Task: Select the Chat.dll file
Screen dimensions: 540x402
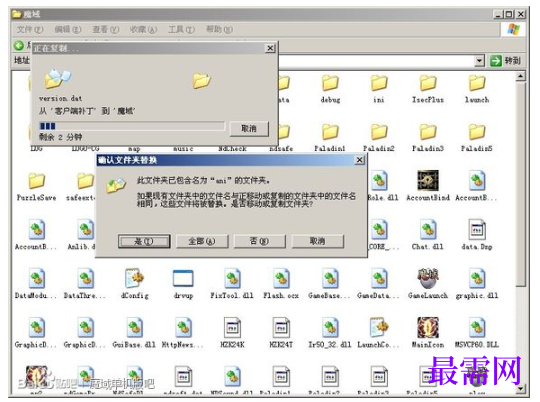Action: click(x=428, y=229)
